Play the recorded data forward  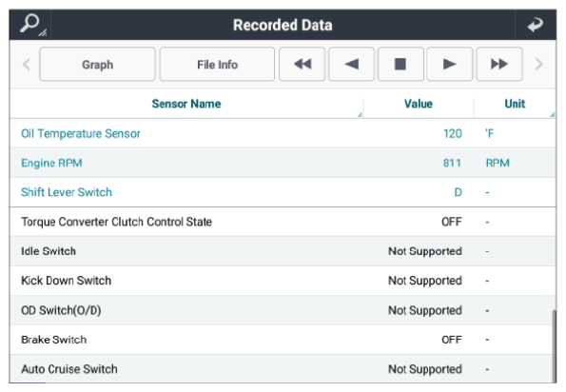pos(449,64)
